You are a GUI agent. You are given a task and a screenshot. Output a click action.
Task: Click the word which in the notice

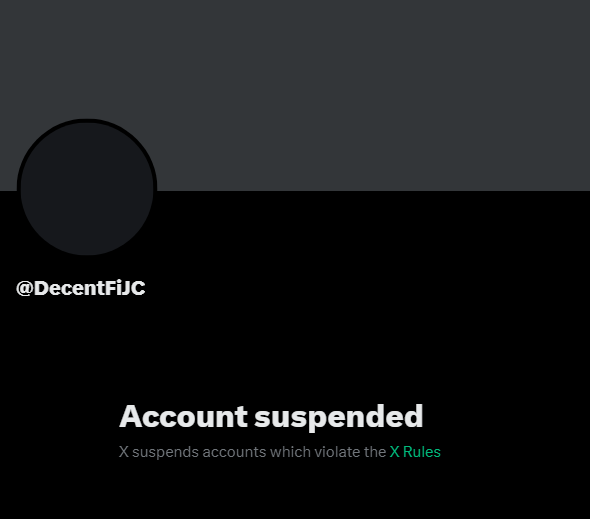pyautogui.click(x=290, y=452)
